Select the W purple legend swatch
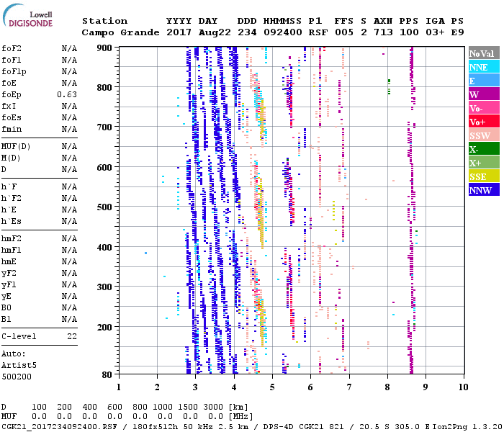Screen dimensions: 504x432 point(483,95)
